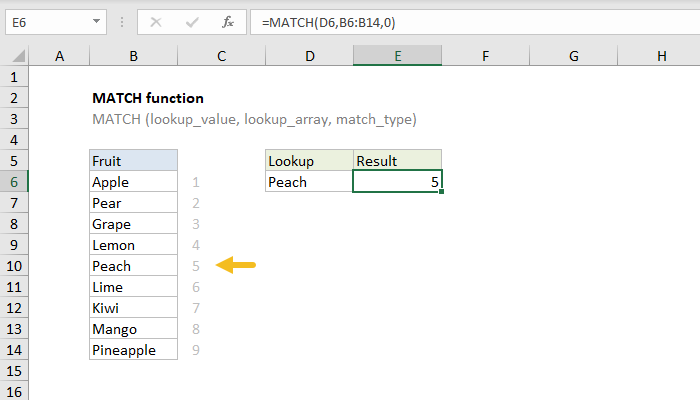Click the Cancel (X) formula bar icon
This screenshot has width=700, height=400.
156,21
